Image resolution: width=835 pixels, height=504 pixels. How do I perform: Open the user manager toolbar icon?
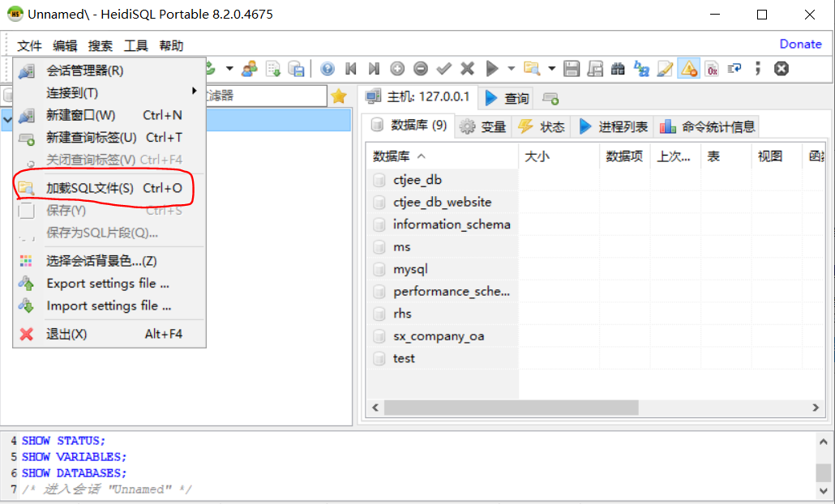coord(249,69)
